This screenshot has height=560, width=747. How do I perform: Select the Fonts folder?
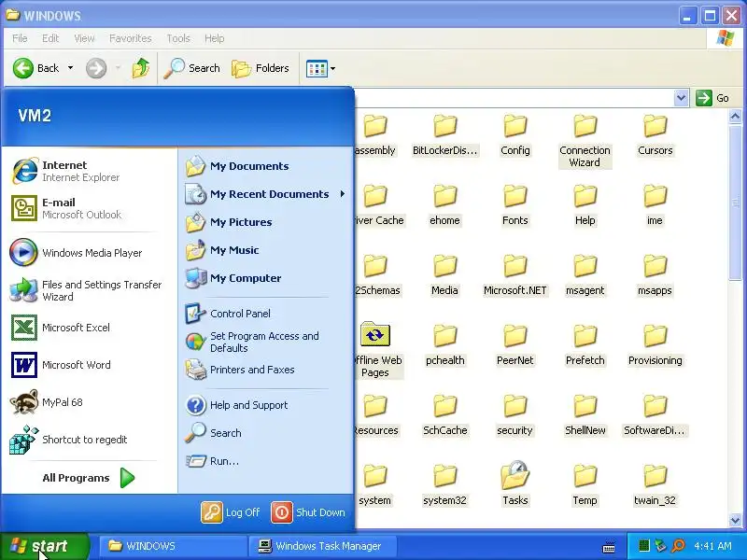pos(515,204)
